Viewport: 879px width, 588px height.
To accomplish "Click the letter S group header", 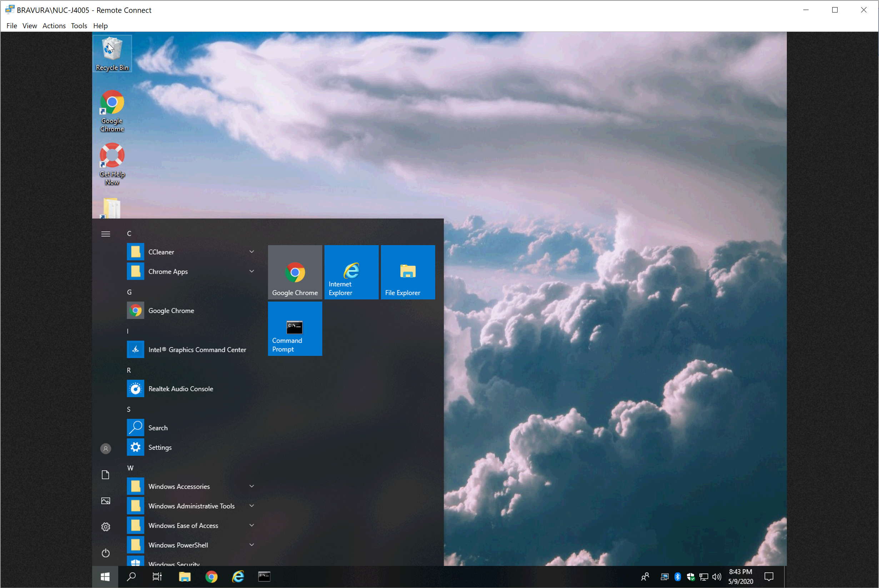I will coord(129,409).
